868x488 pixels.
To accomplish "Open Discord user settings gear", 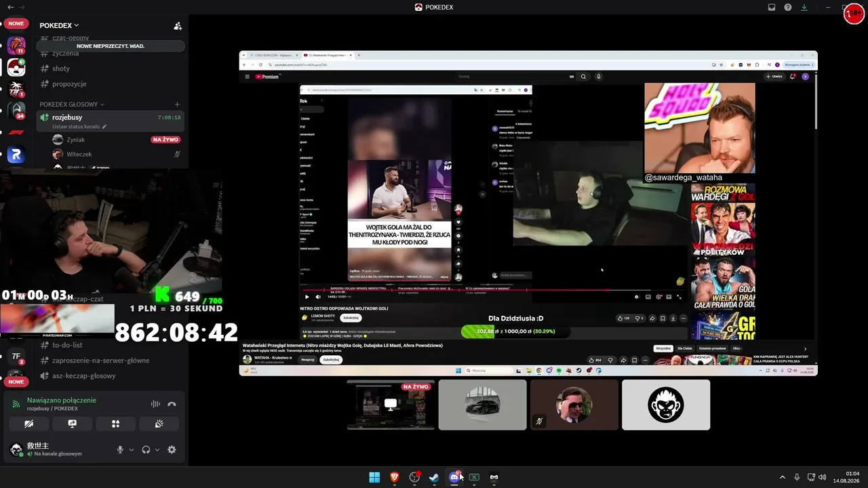I will [x=172, y=449].
